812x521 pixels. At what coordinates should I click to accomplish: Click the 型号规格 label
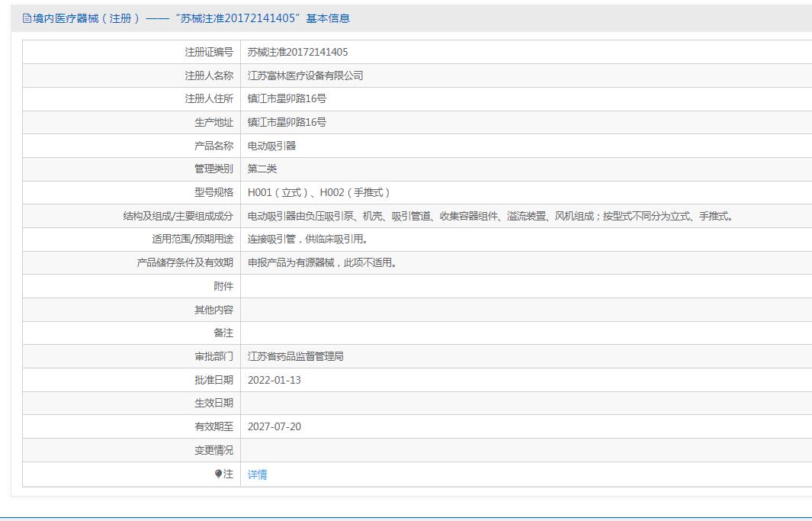214,193
